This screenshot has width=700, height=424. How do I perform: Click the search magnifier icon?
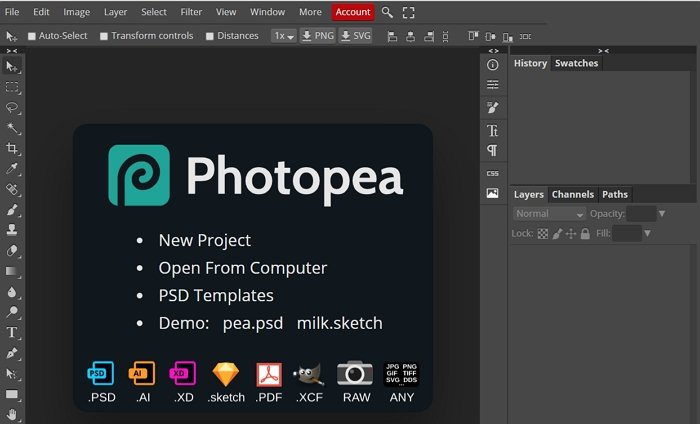coord(387,12)
